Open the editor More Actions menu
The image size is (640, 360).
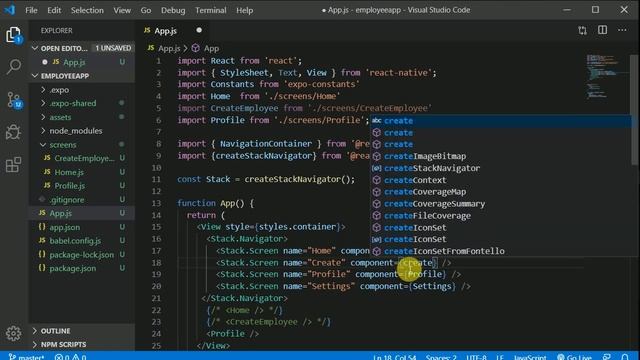tap(622, 30)
